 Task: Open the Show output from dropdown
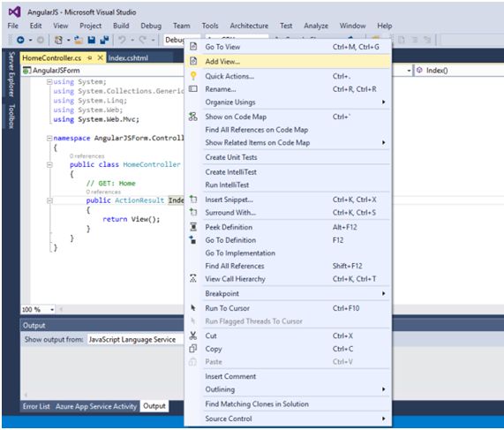(135, 340)
